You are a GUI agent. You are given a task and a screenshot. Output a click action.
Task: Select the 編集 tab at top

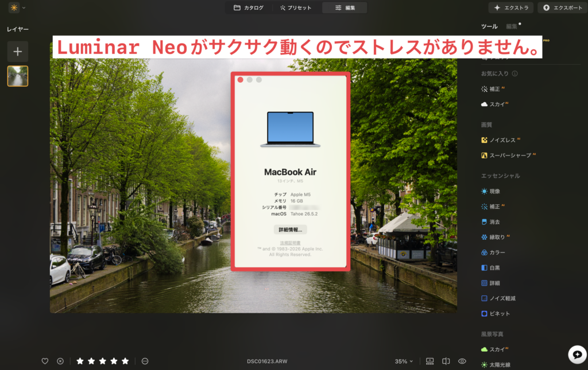coord(345,7)
